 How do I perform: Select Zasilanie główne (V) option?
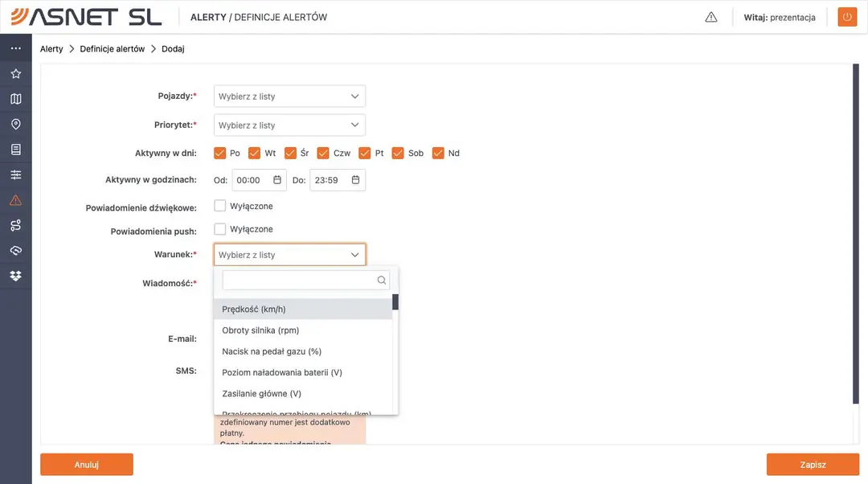[x=303, y=393]
